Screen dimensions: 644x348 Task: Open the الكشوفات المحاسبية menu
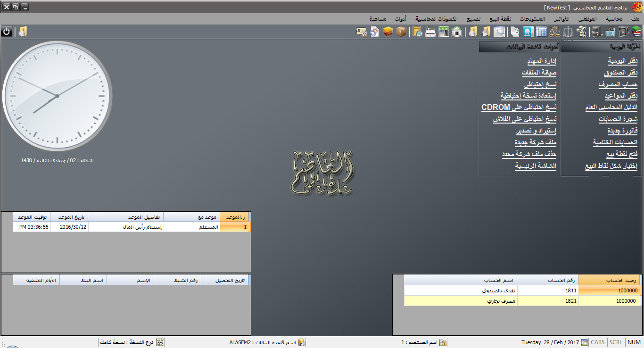(437, 19)
